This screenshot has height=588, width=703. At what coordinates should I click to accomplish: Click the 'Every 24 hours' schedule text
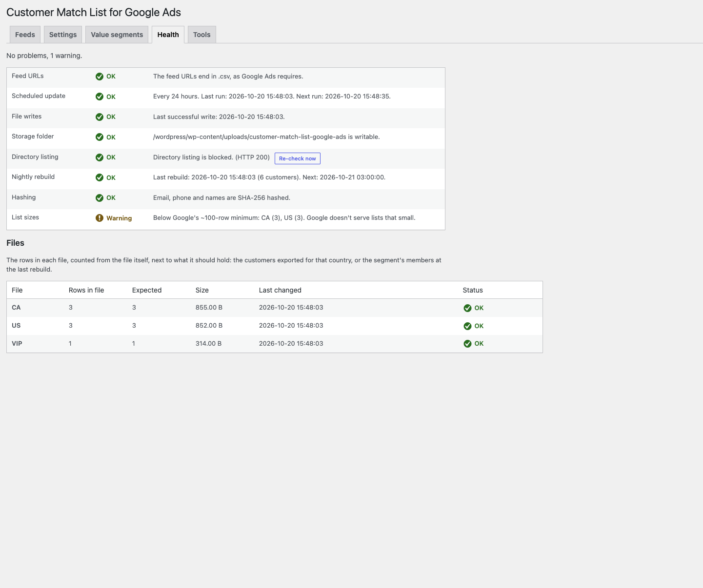tap(272, 97)
